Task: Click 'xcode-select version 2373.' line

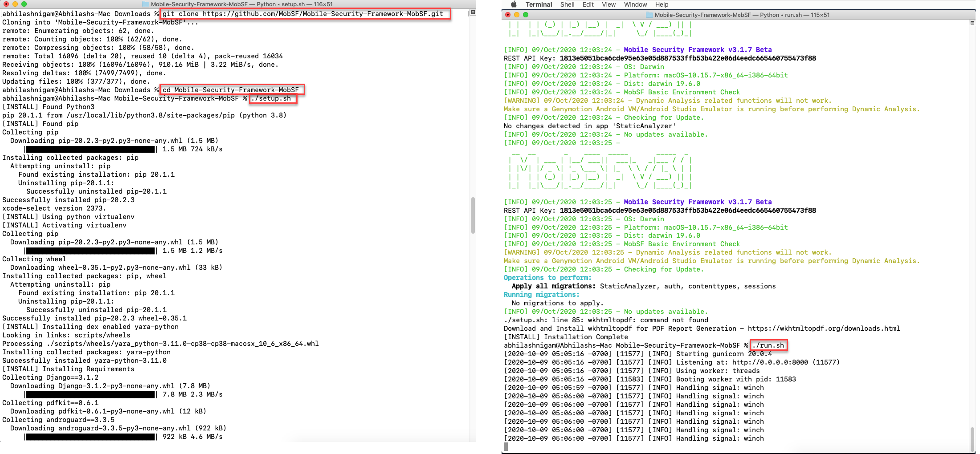Action: tap(54, 208)
